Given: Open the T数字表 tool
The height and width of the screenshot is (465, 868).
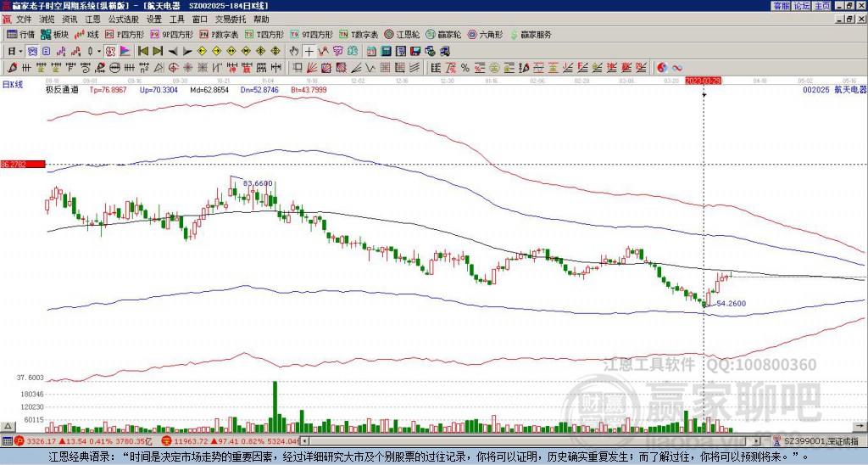Looking at the screenshot, I should click(359, 34).
